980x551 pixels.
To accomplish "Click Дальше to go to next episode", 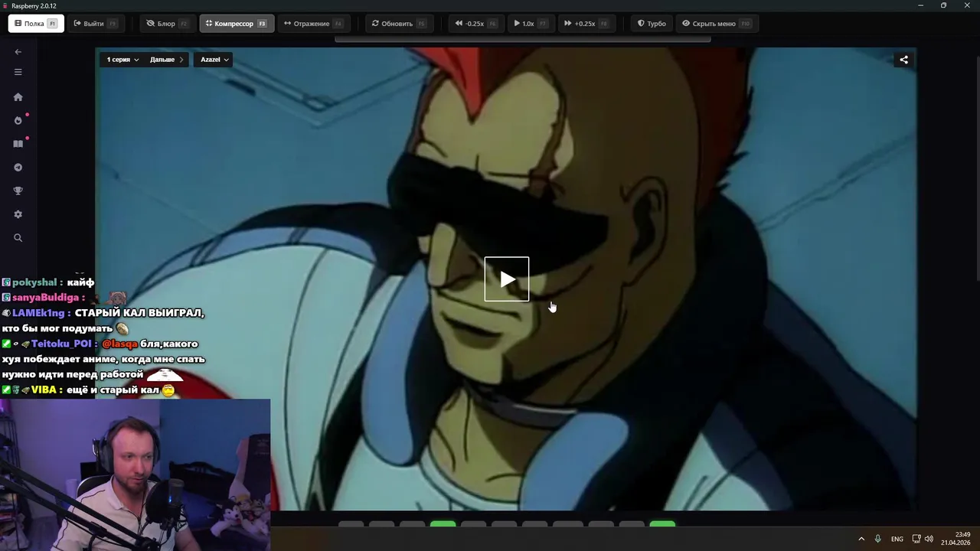I will pos(167,60).
